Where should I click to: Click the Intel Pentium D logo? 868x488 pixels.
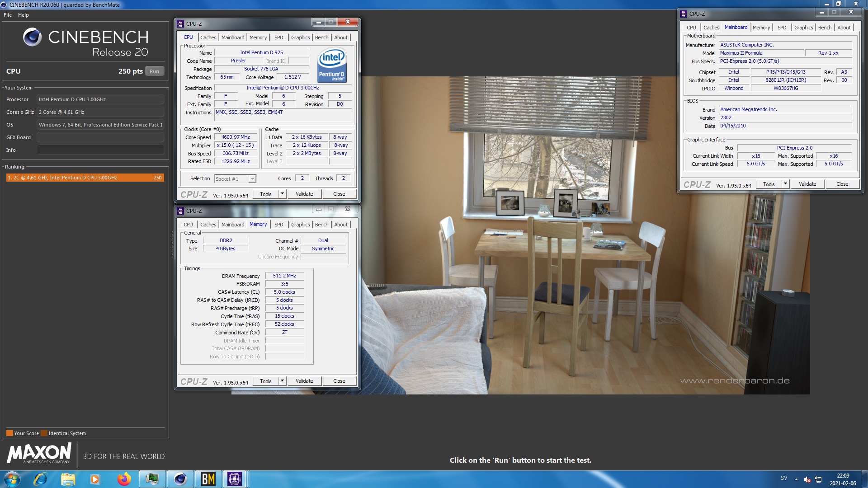tap(332, 66)
